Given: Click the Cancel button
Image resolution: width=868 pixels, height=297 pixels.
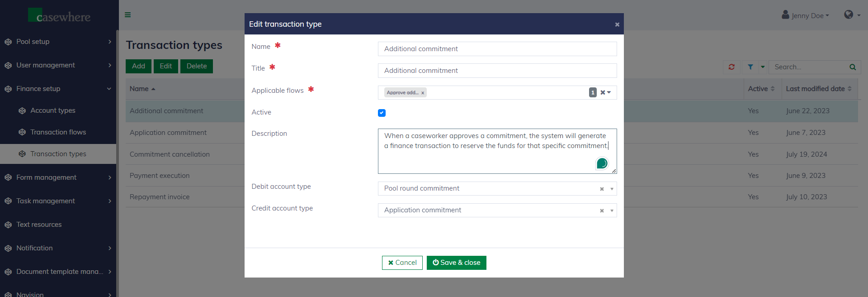Looking at the screenshot, I should 402,263.
